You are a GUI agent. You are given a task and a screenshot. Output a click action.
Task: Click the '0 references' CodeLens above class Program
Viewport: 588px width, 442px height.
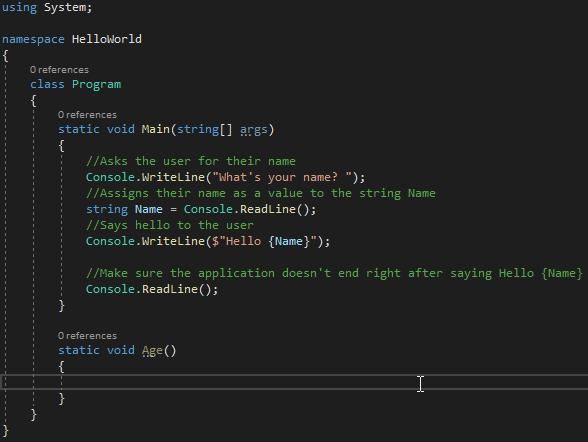pos(59,70)
